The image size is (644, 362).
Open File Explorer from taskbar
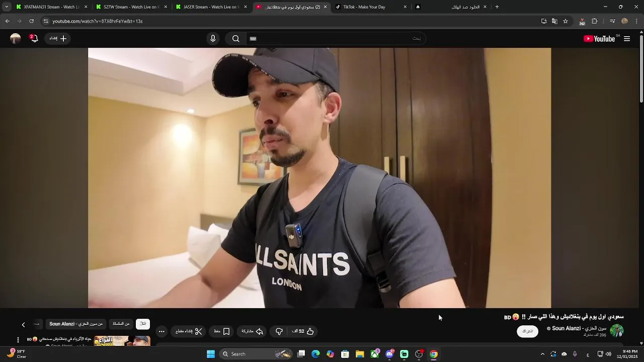[x=360, y=354]
